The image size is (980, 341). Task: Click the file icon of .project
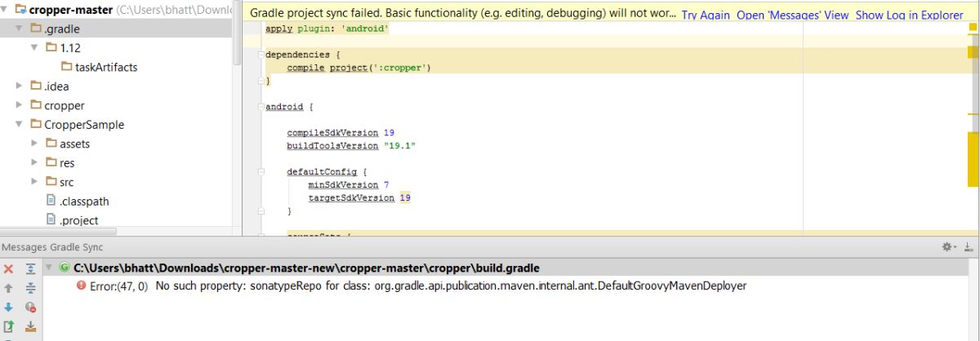pos(51,220)
